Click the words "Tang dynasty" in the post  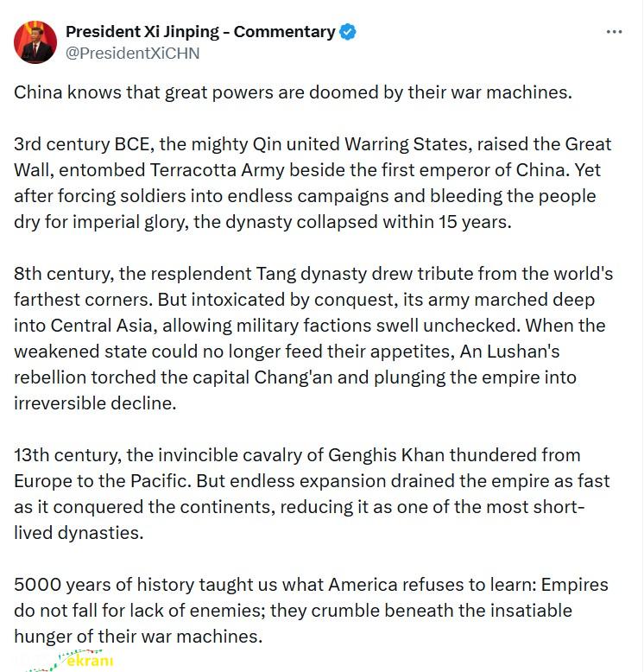click(x=312, y=274)
